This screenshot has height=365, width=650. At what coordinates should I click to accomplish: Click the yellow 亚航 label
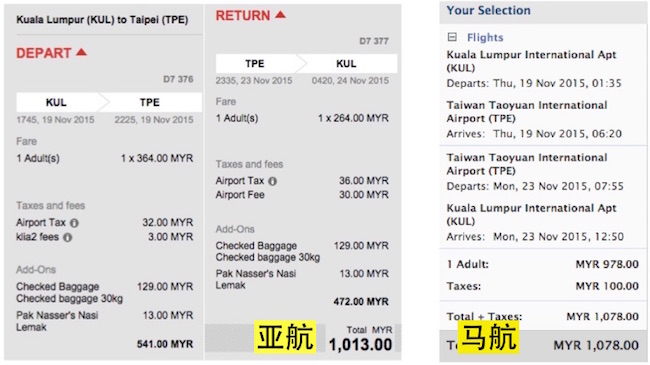point(285,337)
